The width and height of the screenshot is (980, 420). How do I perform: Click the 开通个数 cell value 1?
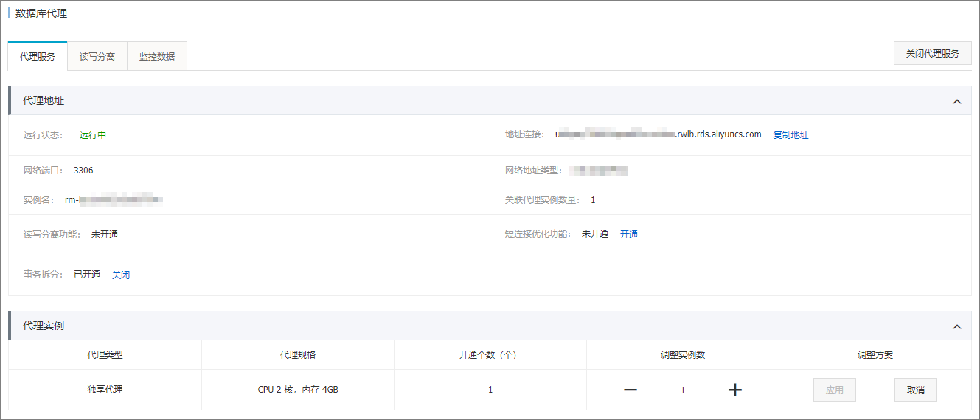(x=490, y=390)
